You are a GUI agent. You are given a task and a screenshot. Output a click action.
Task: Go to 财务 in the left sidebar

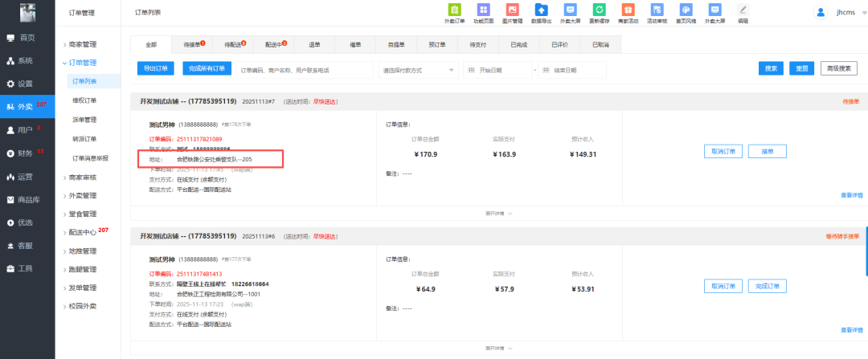[26, 153]
